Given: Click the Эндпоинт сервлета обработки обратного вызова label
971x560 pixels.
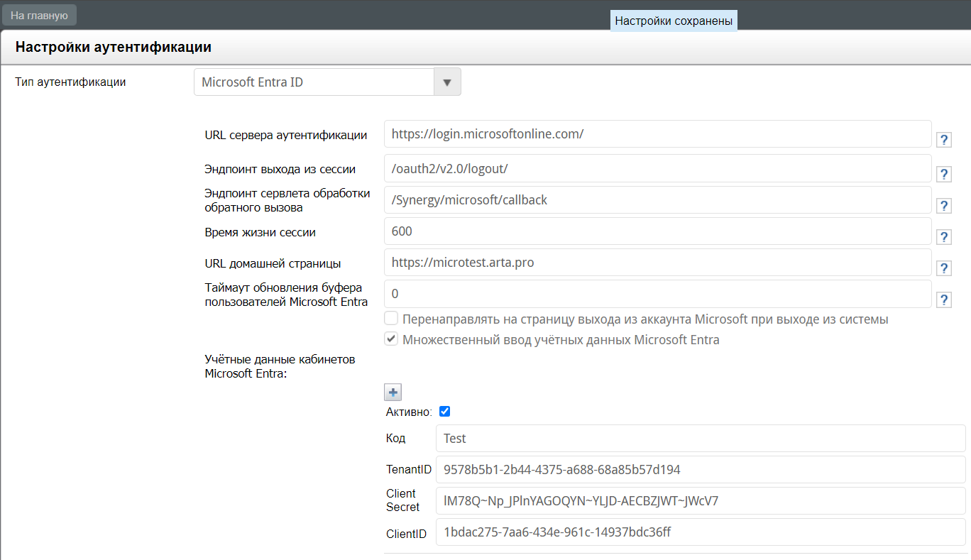Looking at the screenshot, I should click(x=287, y=200).
